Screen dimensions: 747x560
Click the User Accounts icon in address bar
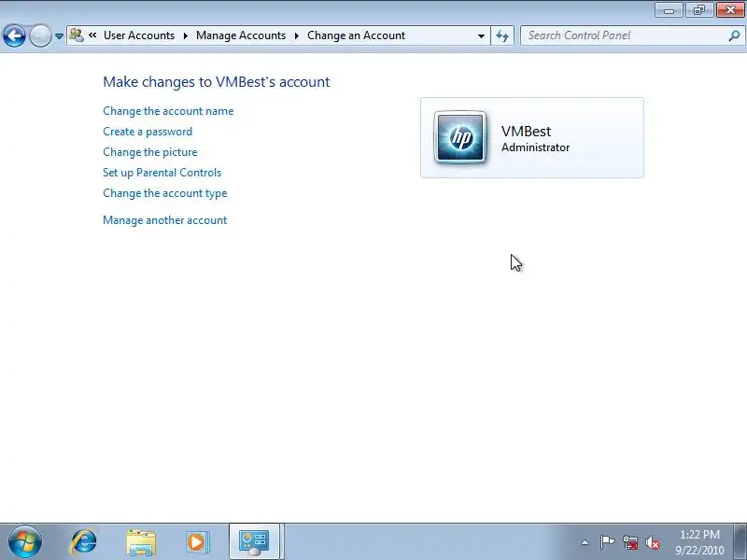pyautogui.click(x=77, y=35)
